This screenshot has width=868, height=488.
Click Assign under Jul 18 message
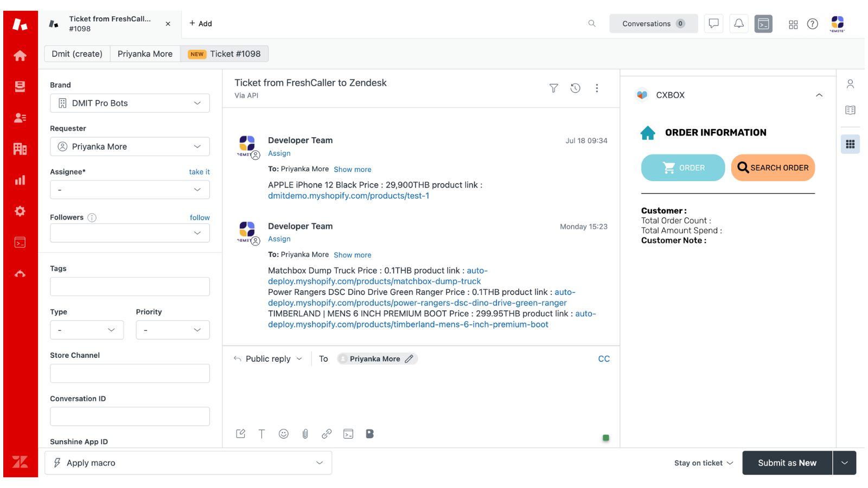(x=279, y=153)
